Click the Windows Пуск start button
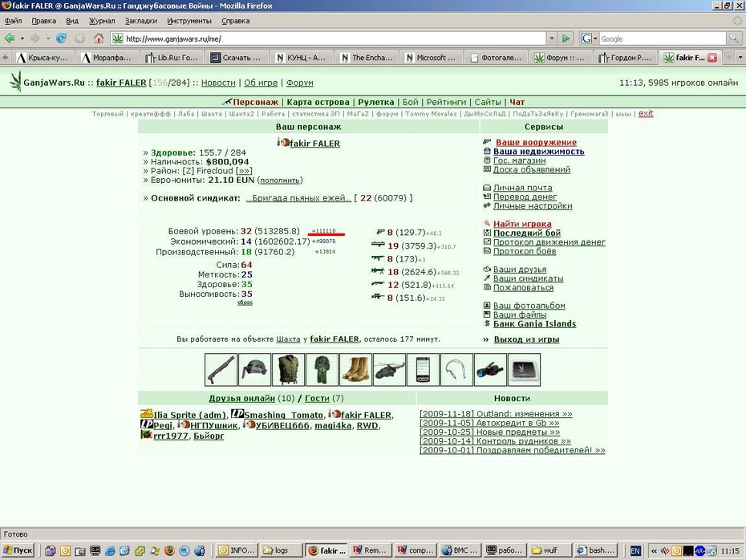The image size is (746, 560). point(18,550)
